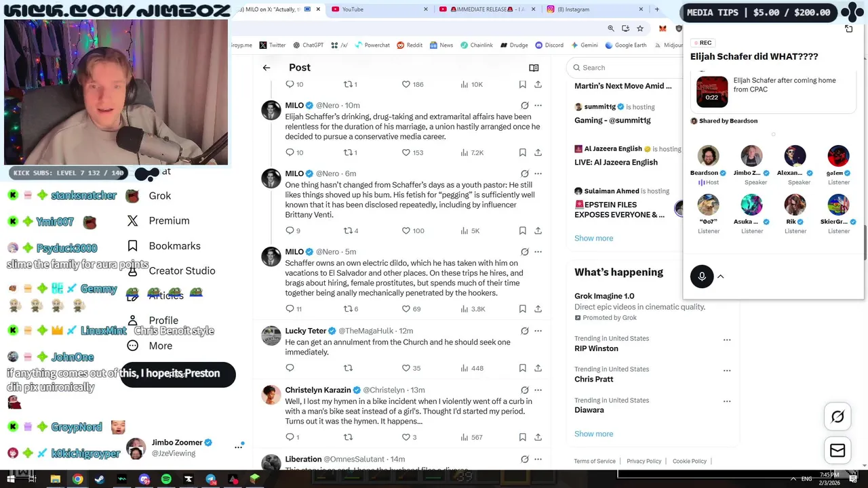Toggle the Space microphone button

pyautogui.click(x=702, y=277)
